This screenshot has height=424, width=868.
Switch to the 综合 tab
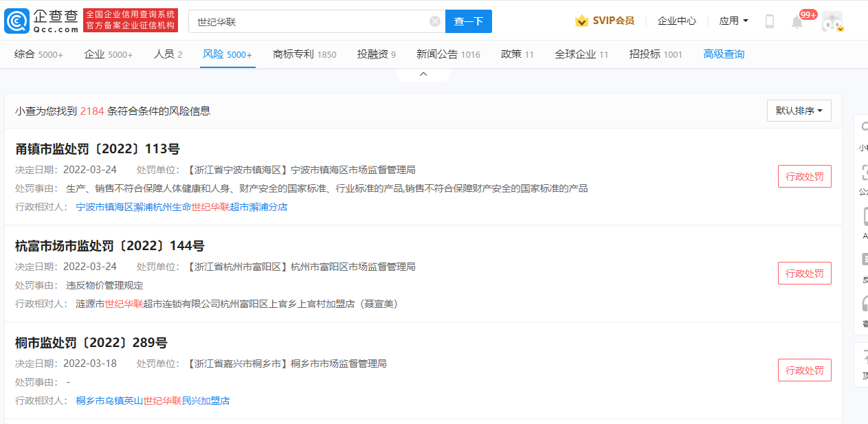tap(38, 54)
